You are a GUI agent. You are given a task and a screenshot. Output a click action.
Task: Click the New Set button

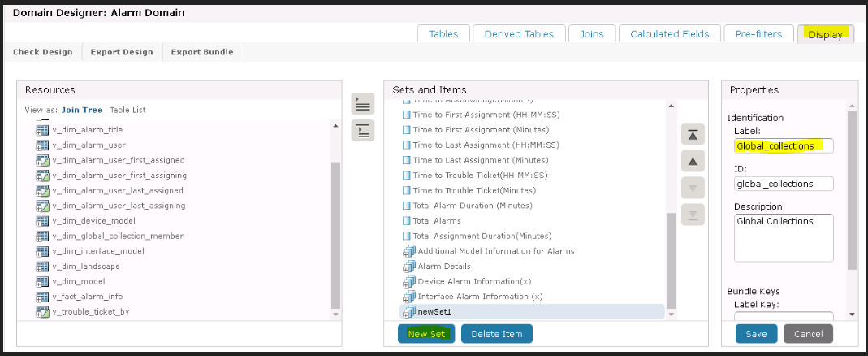[426, 334]
